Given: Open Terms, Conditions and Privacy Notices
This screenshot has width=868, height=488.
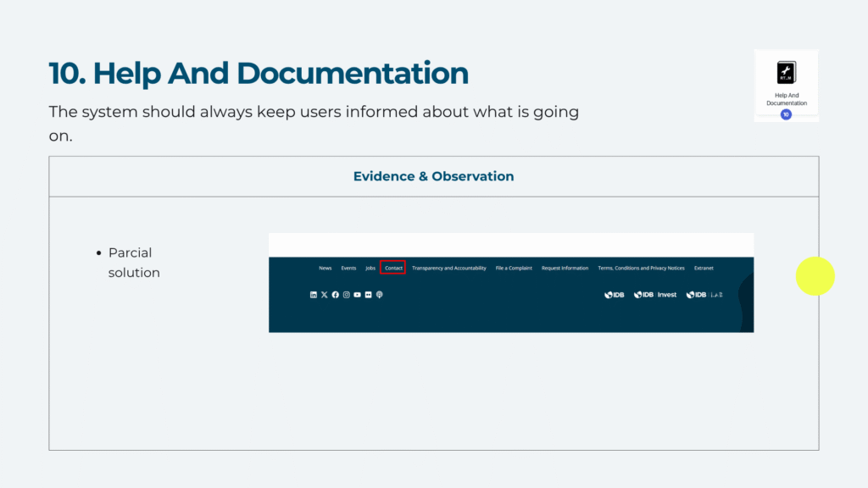Looking at the screenshot, I should tap(641, 268).
